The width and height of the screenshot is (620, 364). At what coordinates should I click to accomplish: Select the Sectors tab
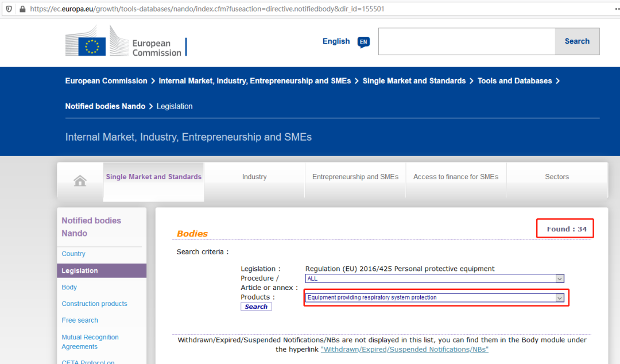coord(557,177)
